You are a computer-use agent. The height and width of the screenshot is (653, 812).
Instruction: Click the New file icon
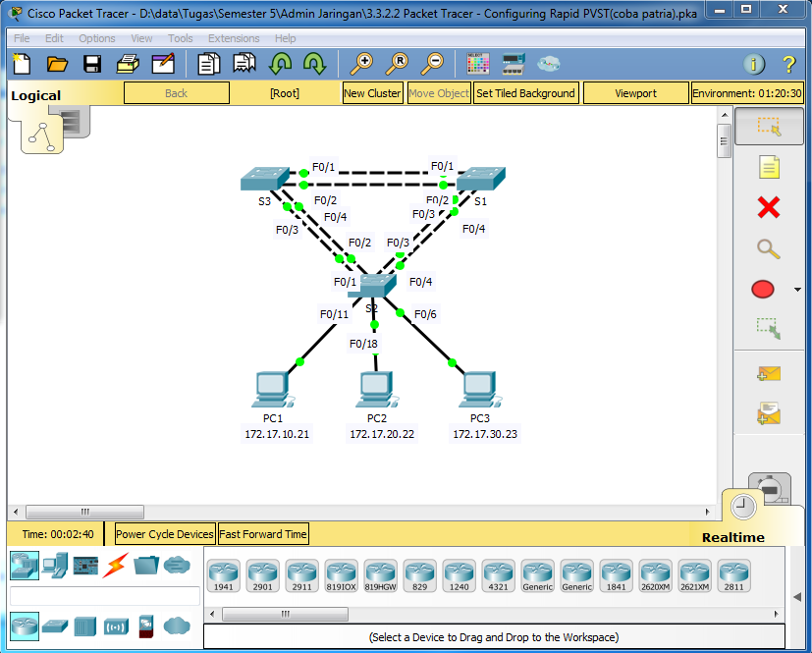[x=22, y=64]
